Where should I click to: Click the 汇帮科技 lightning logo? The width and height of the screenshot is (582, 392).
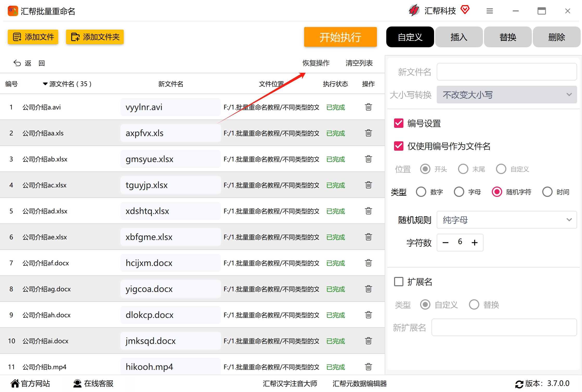[414, 11]
